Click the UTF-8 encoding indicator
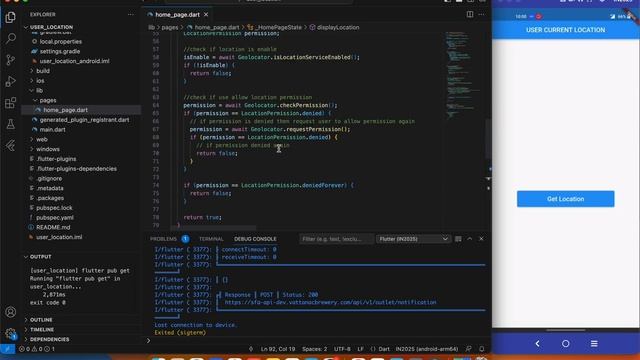 [342, 349]
